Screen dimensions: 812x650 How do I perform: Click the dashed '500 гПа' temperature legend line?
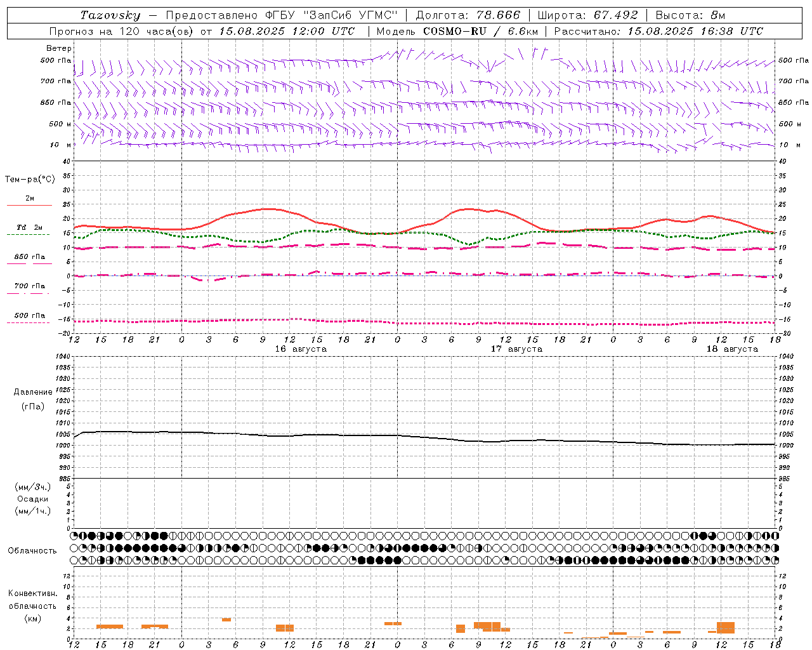tap(29, 323)
